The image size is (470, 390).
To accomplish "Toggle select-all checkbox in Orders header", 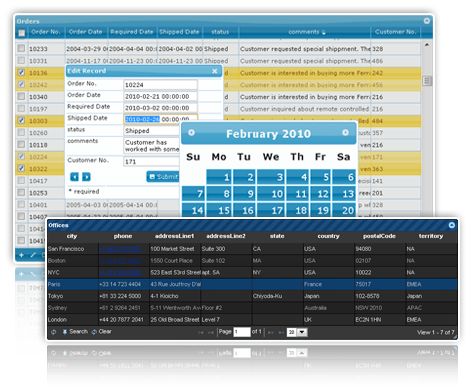I will click(21, 33).
